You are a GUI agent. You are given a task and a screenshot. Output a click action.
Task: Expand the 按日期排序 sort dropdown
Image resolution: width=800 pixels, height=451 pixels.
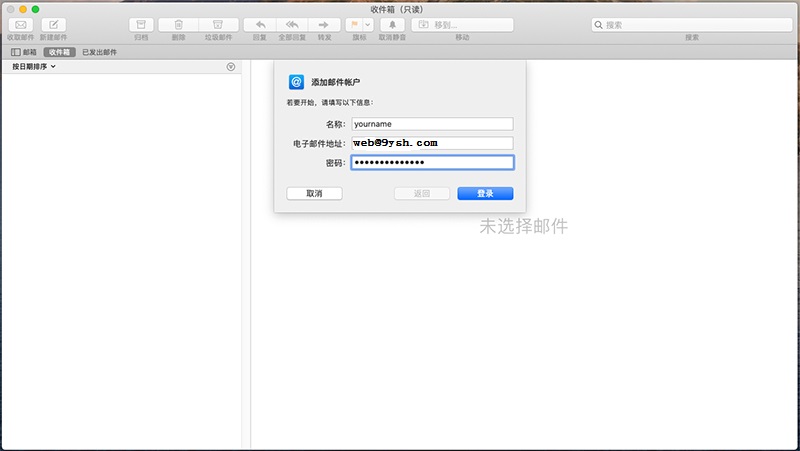(34, 67)
